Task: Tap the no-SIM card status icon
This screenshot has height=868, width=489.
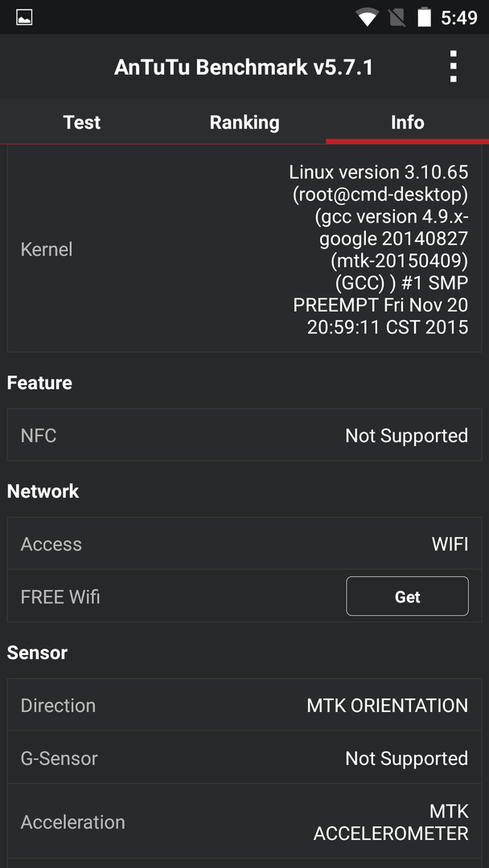Action: tap(397, 18)
